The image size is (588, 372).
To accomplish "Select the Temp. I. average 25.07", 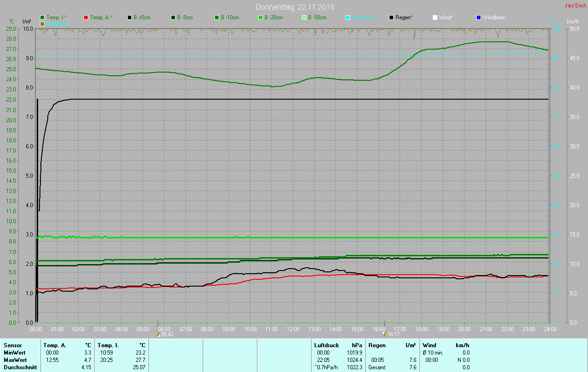I will (x=139, y=367).
